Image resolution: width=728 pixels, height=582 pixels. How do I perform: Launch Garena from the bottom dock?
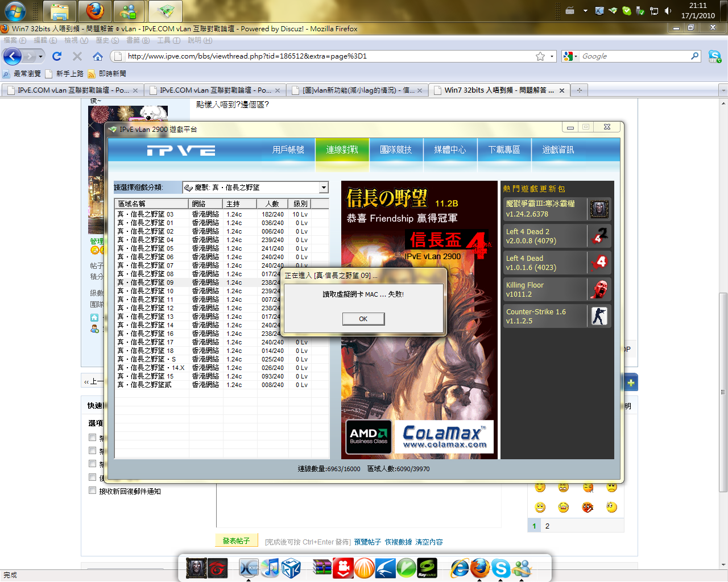pyautogui.click(x=217, y=567)
